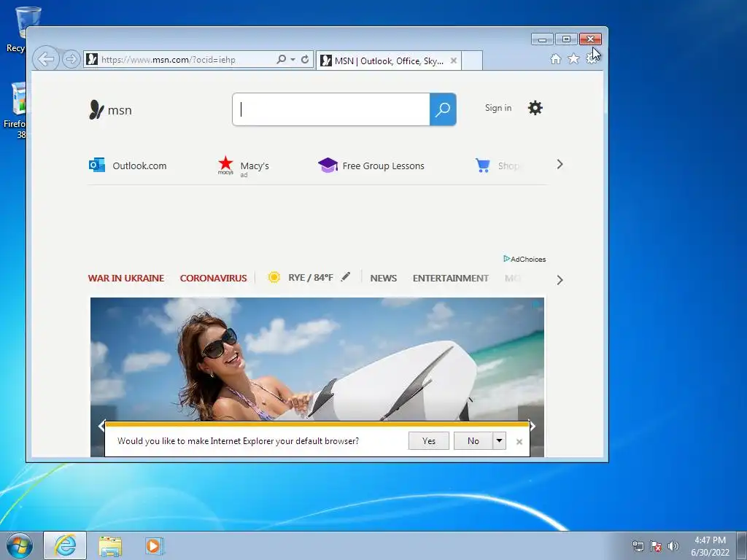Launch Windows Media Player from taskbar
Screen dimensions: 747x560
(155, 545)
